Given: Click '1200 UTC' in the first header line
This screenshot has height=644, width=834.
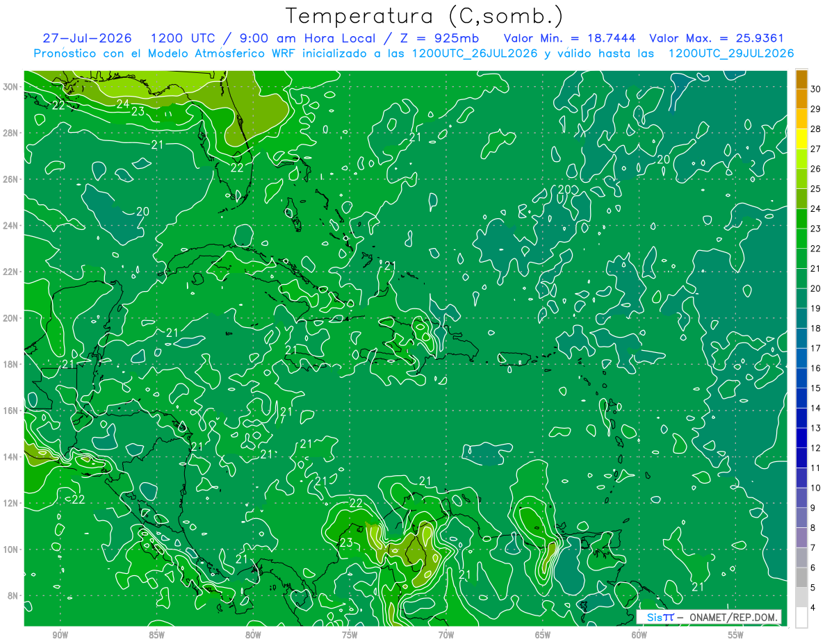Looking at the screenshot, I should (x=183, y=38).
